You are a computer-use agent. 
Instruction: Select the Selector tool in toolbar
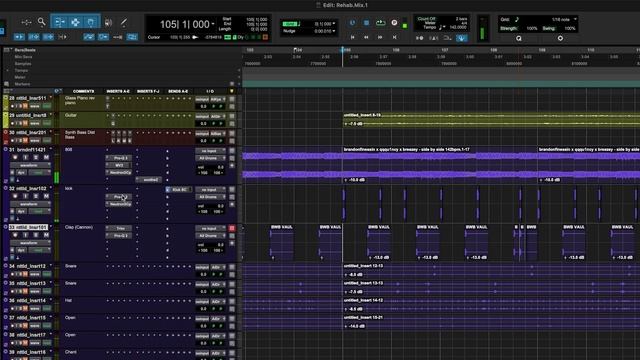pyautogui.click(x=76, y=22)
